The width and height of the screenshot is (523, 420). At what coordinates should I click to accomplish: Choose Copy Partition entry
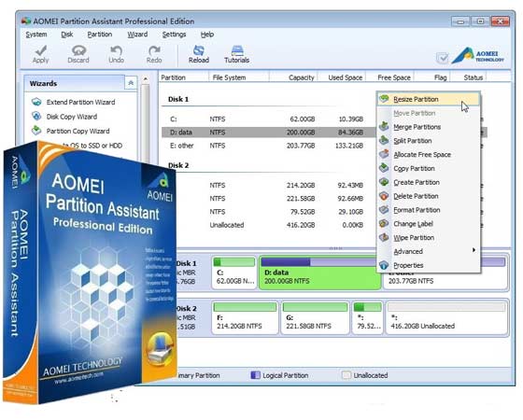(x=429, y=168)
